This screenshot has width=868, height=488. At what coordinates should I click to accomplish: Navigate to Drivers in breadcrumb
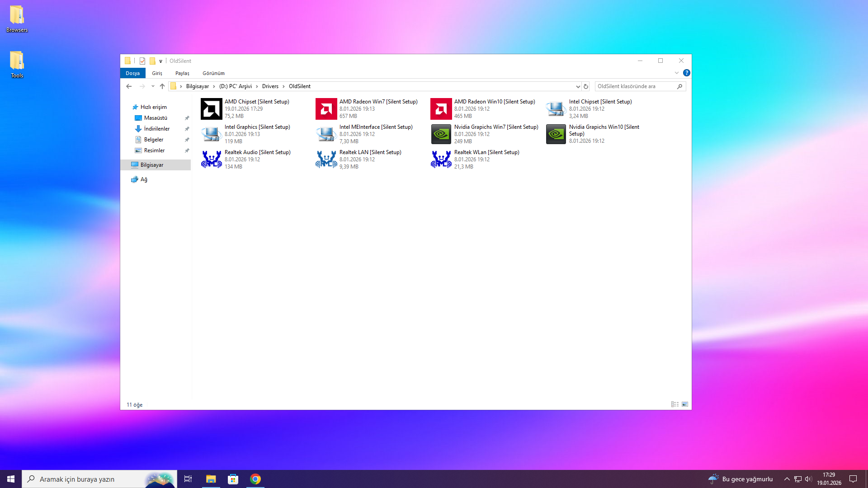(270, 86)
